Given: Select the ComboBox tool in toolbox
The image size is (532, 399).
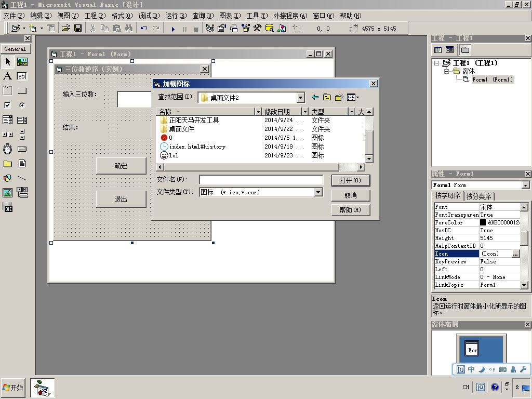Looking at the screenshot, I should coord(7,120).
